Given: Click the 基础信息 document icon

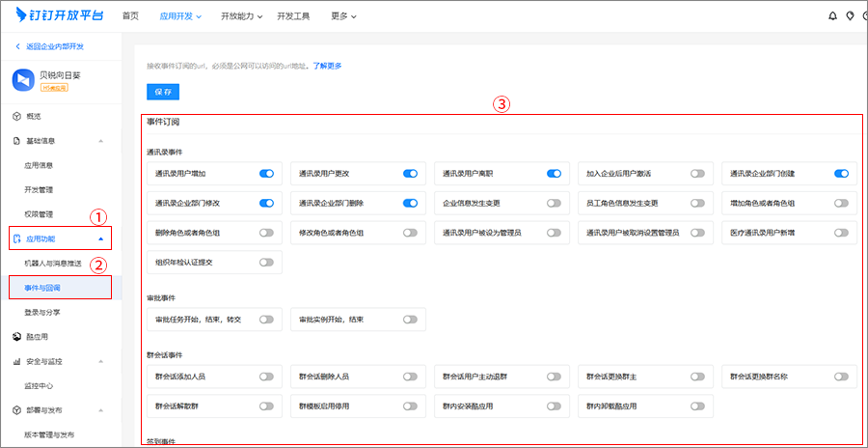Looking at the screenshot, I should [16, 141].
